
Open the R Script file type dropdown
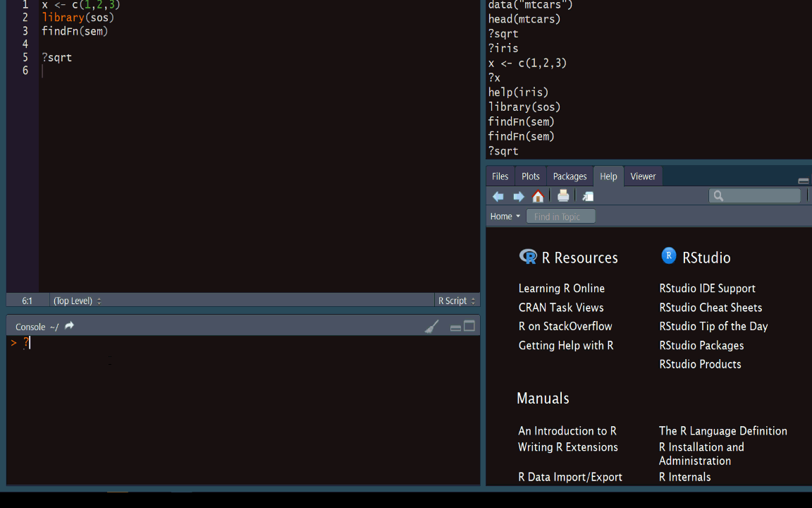pos(456,301)
